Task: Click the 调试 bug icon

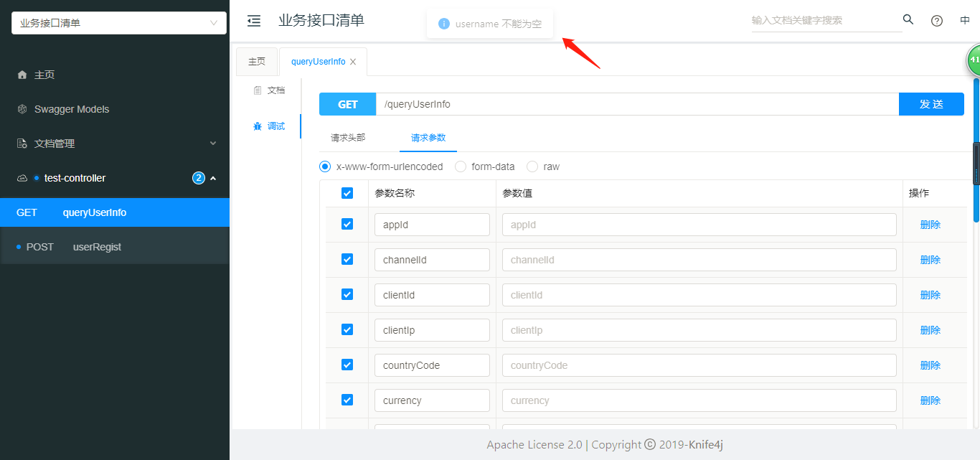Action: (258, 126)
